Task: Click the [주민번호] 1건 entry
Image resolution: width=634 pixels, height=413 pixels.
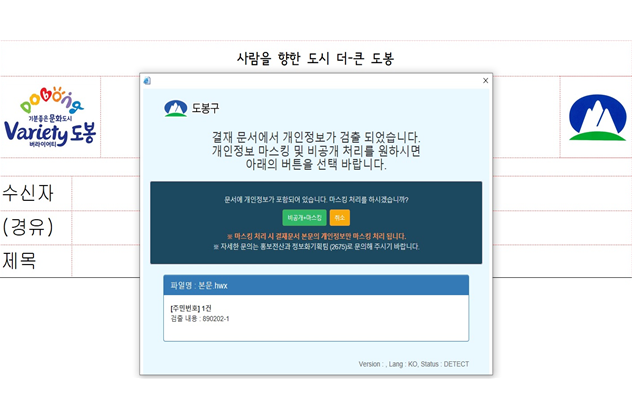Action: [x=191, y=308]
